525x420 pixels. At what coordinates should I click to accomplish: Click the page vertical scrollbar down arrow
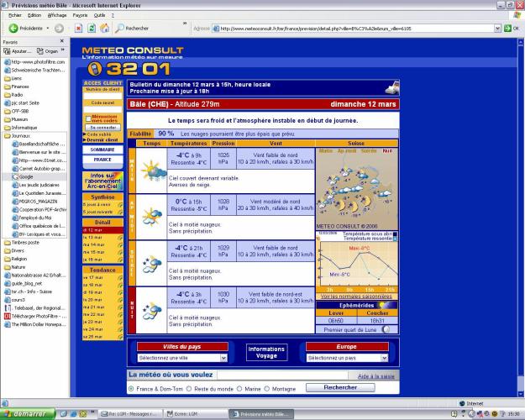pyautogui.click(x=521, y=394)
